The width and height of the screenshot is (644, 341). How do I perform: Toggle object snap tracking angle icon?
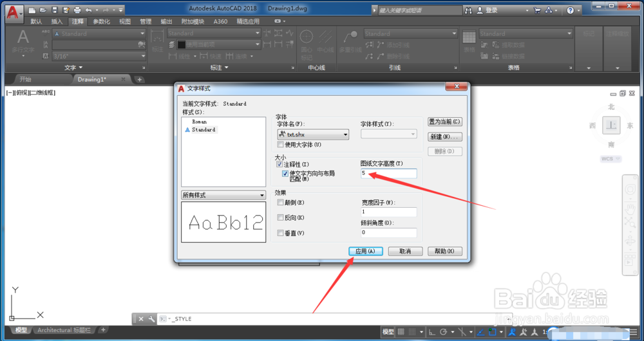(x=481, y=332)
